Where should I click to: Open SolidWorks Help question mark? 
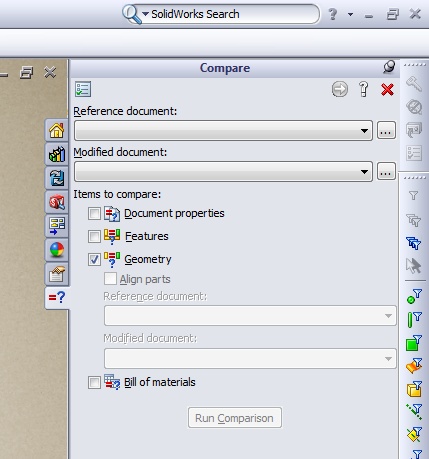click(332, 14)
